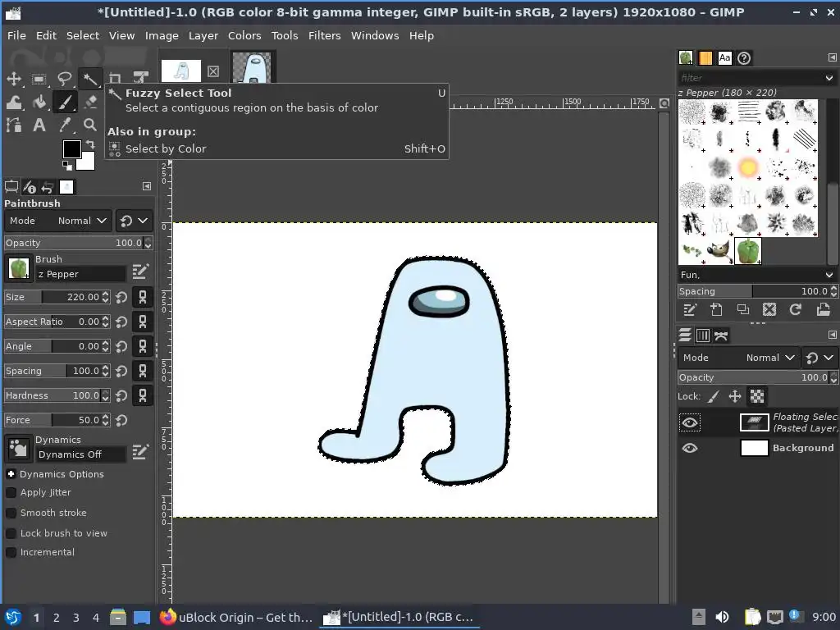The image size is (840, 630).
Task: Select the Fuzzy Select magic wand tool
Action: click(x=90, y=80)
